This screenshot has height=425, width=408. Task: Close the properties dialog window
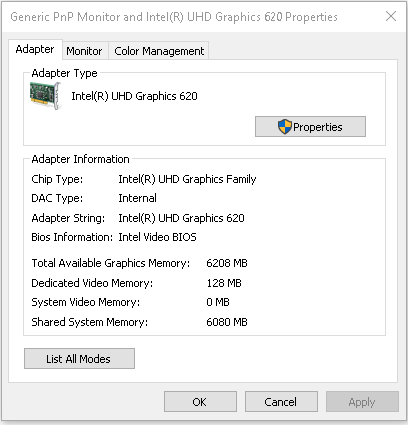(x=391, y=16)
